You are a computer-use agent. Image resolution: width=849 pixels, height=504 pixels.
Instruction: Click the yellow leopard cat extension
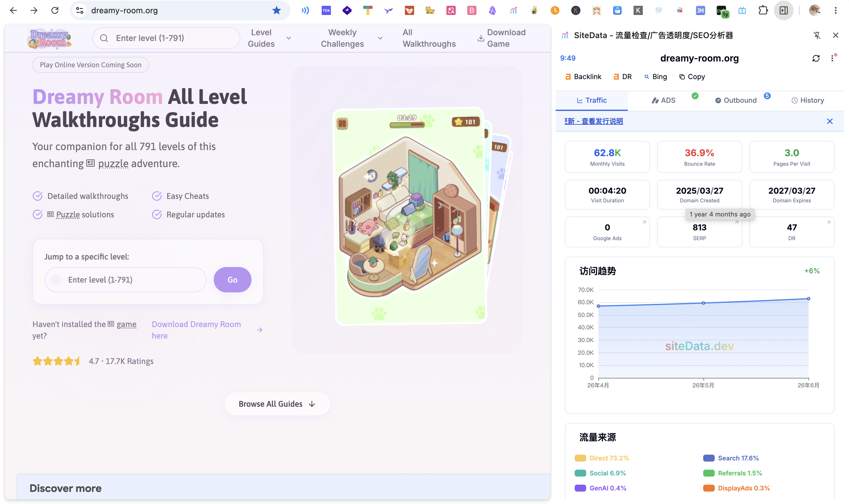pos(430,10)
